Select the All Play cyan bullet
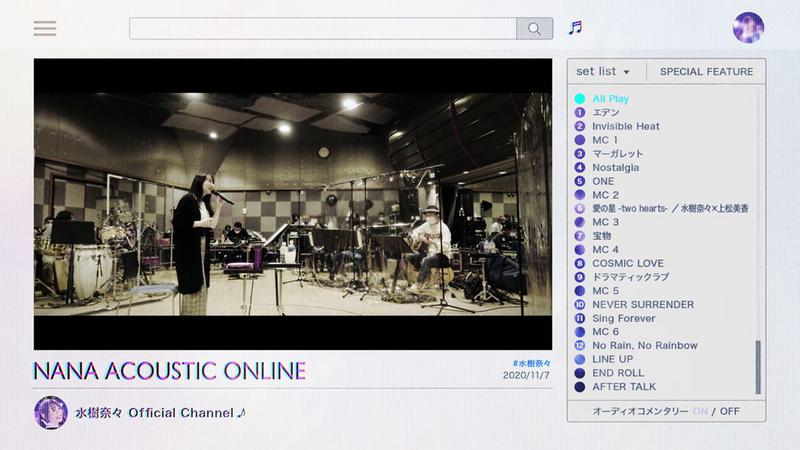The height and width of the screenshot is (450, 800). [x=580, y=99]
